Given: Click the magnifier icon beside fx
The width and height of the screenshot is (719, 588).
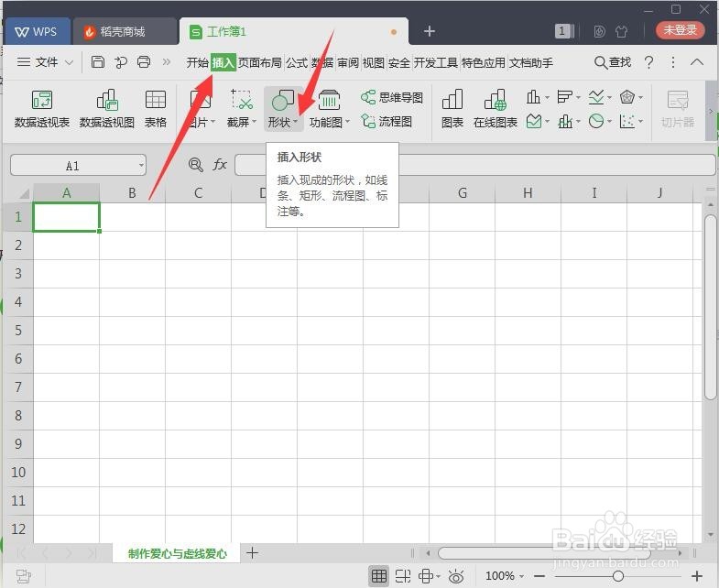Looking at the screenshot, I should pyautogui.click(x=196, y=164).
